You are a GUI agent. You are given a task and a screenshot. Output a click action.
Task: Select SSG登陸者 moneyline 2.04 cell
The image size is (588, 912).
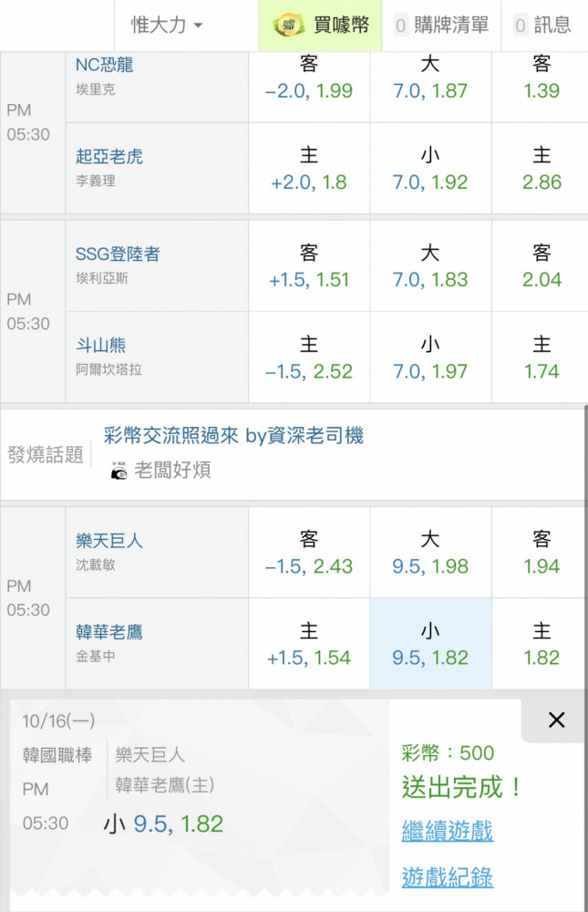click(542, 266)
